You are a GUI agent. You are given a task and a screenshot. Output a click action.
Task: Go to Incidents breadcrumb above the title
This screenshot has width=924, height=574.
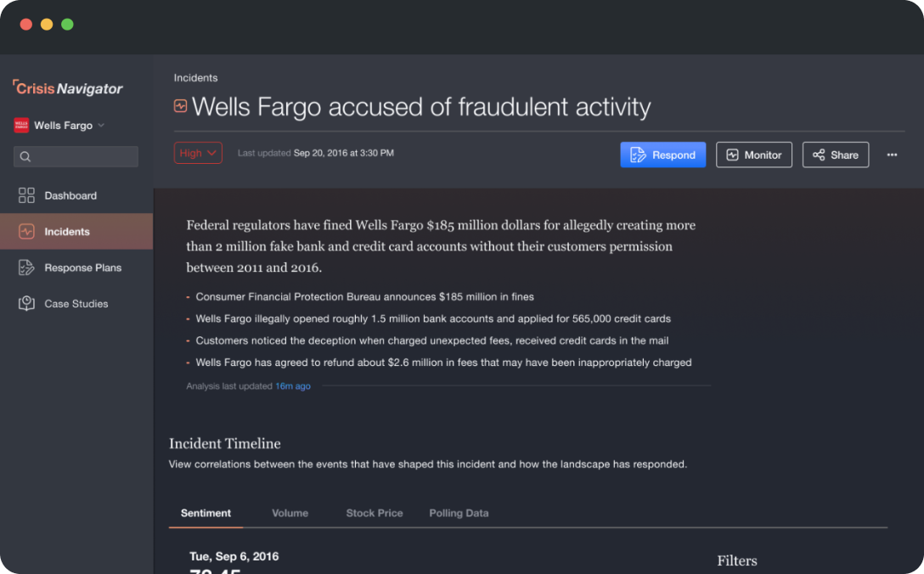[x=195, y=78]
